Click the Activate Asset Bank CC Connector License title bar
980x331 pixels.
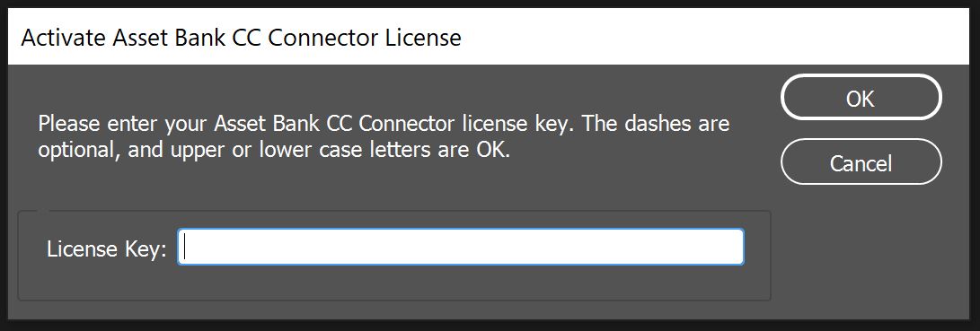pyautogui.click(x=490, y=38)
